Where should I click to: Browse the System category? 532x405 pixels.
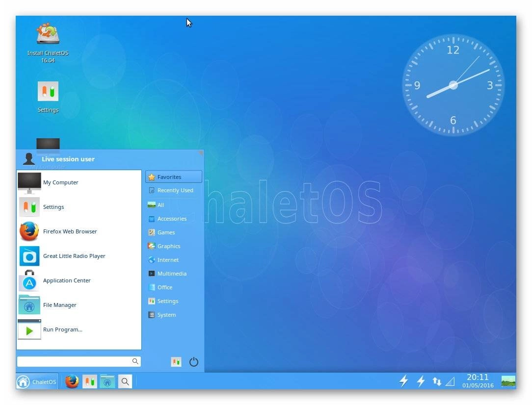[174, 315]
